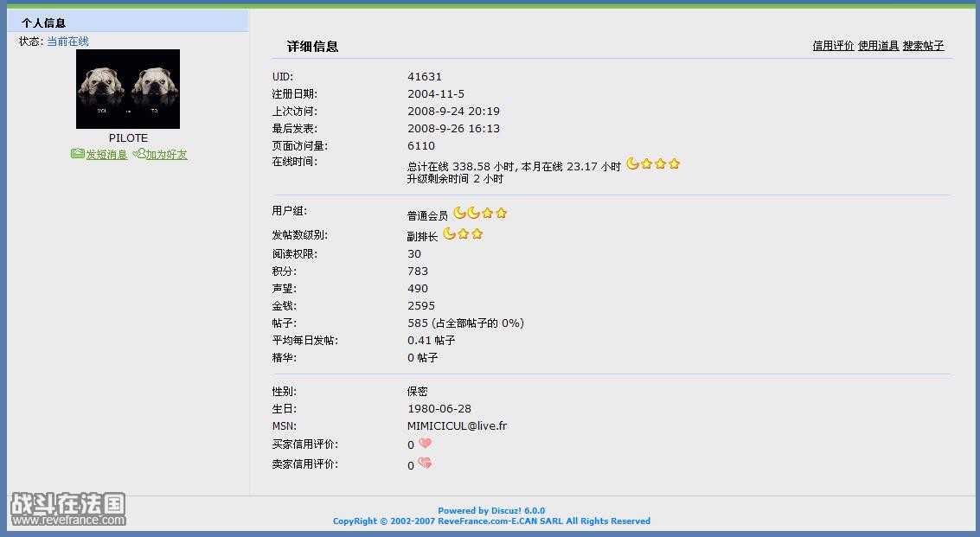The width and height of the screenshot is (980, 537).
Task: Click the bulldog avatar image
Action: coord(128,89)
